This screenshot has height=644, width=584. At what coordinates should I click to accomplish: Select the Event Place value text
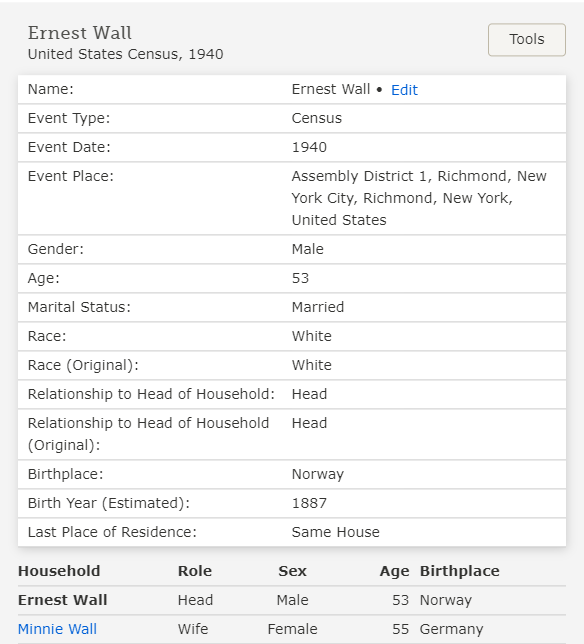coord(419,198)
